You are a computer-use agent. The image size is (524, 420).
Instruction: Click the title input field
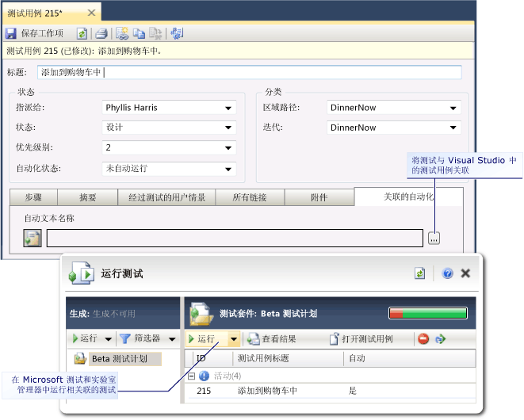click(x=249, y=72)
